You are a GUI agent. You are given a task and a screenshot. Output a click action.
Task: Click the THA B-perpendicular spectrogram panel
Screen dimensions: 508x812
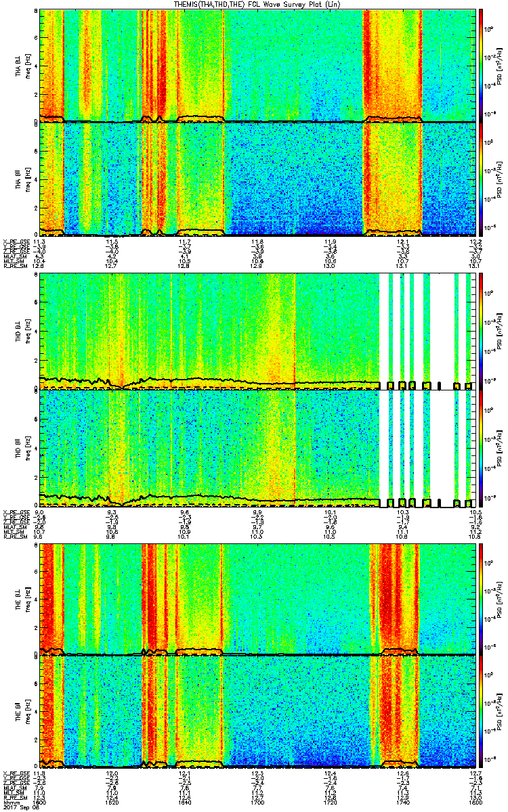[x=257, y=66]
